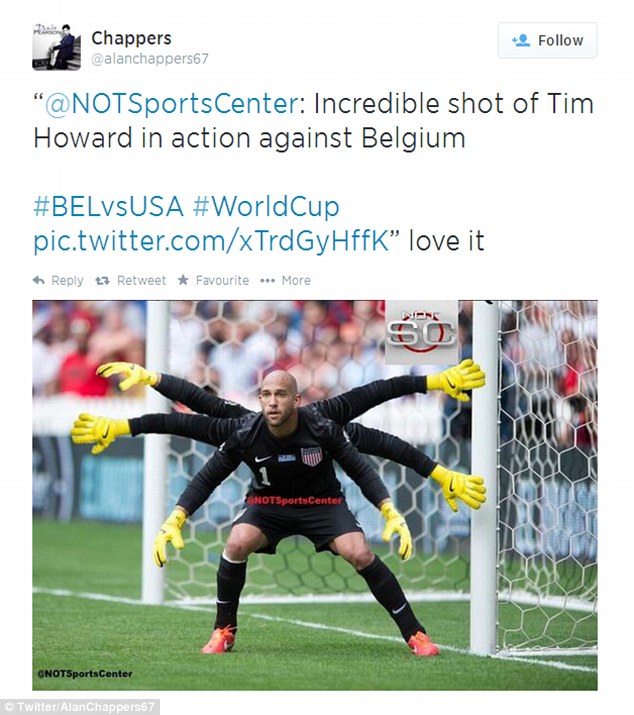
Task: Click the add-user icon in Follow button
Action: [x=520, y=40]
